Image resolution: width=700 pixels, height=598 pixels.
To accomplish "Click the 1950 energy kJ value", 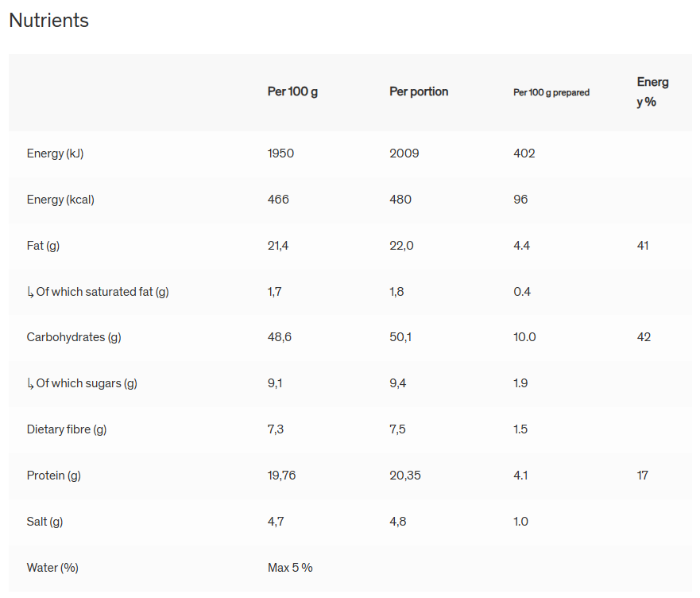I will tap(280, 153).
